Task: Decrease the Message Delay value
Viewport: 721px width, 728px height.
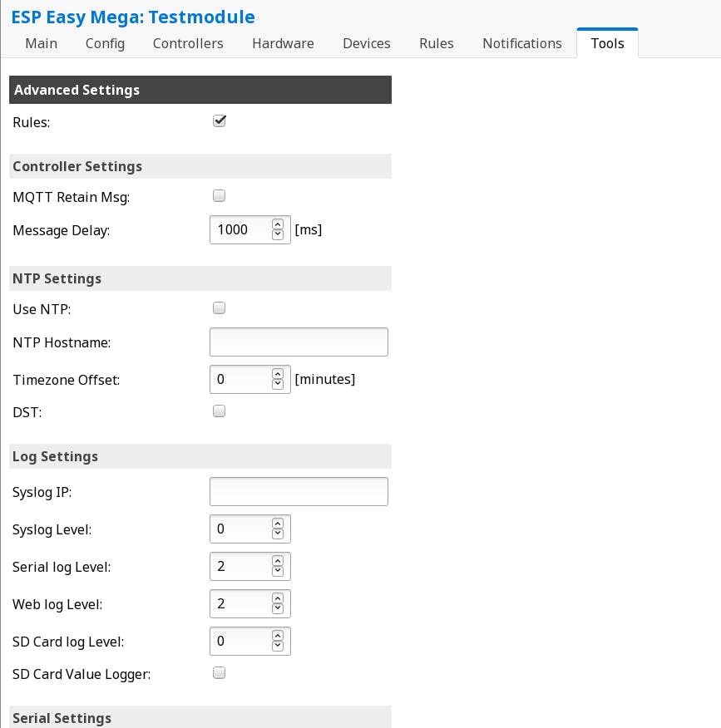Action: (278, 235)
